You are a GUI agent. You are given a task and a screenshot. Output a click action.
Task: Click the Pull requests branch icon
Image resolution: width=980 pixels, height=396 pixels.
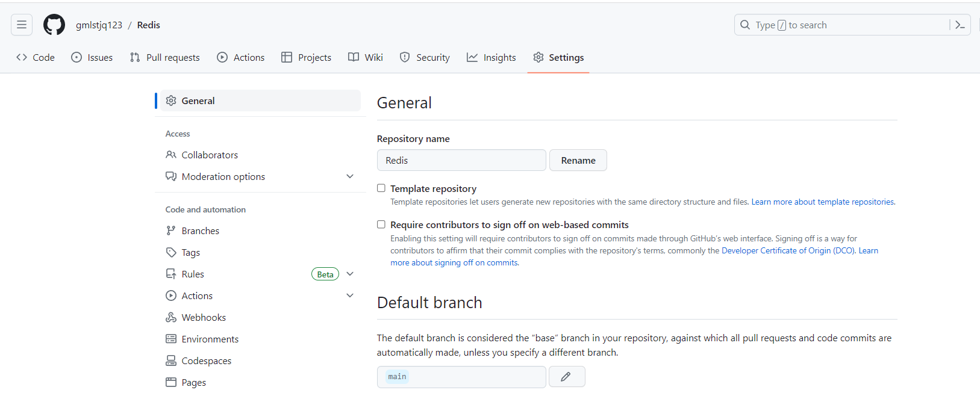pos(135,57)
